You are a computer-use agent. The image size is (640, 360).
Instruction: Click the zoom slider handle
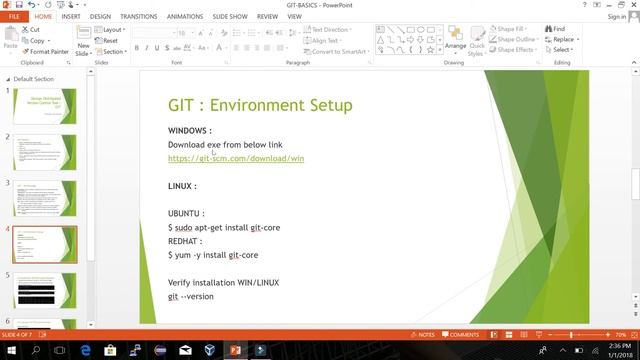pyautogui.click(x=571, y=335)
